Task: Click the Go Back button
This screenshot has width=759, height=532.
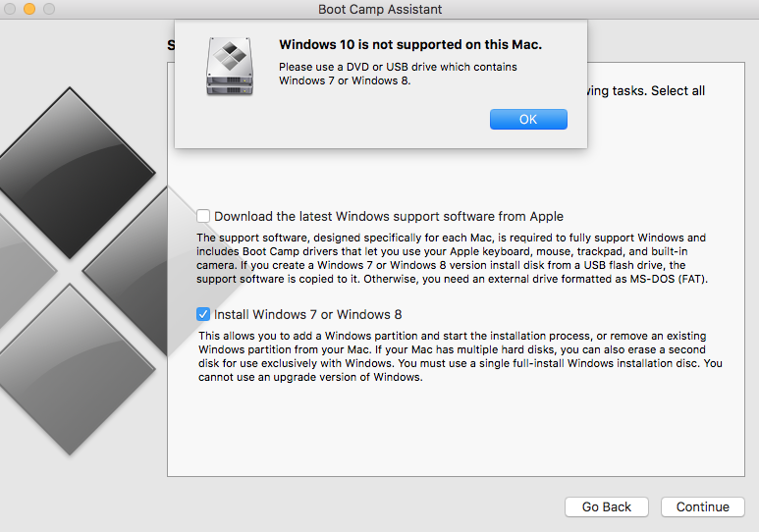Action: pos(606,506)
